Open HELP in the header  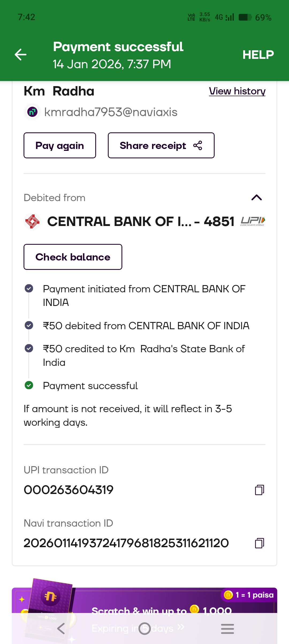258,55
